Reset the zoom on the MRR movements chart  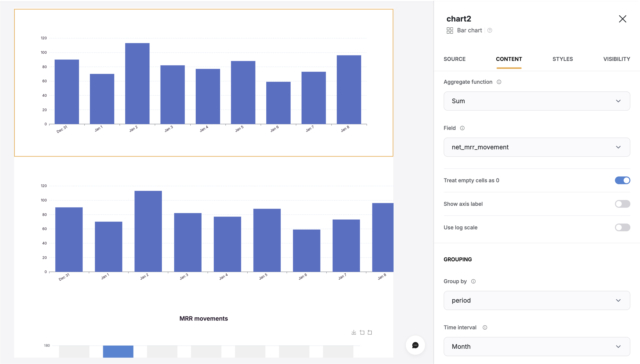coord(370,332)
